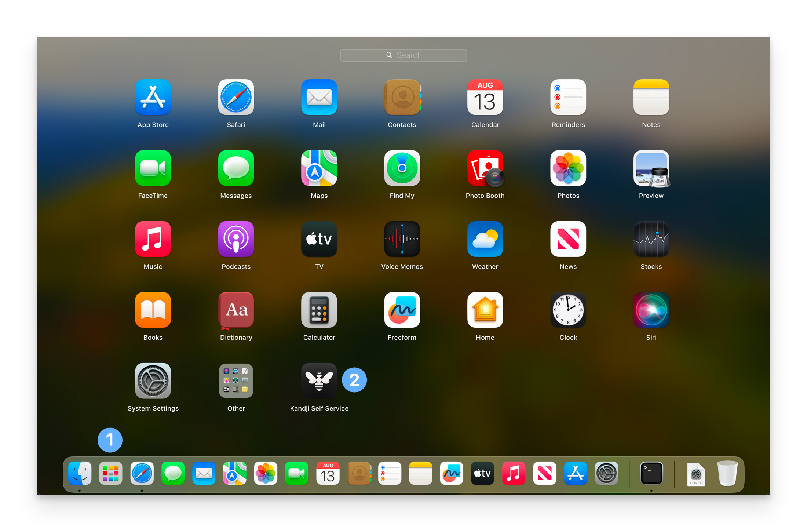Click the Launchpad icon in Dock
Screen dimensions: 807x532
(110, 474)
